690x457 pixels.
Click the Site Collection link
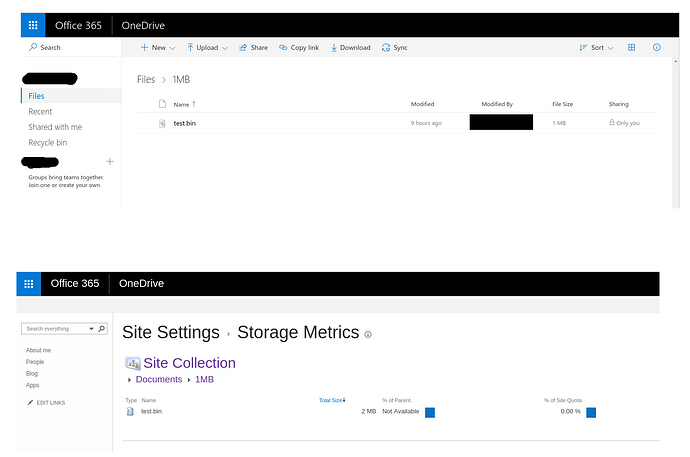pyautogui.click(x=189, y=363)
